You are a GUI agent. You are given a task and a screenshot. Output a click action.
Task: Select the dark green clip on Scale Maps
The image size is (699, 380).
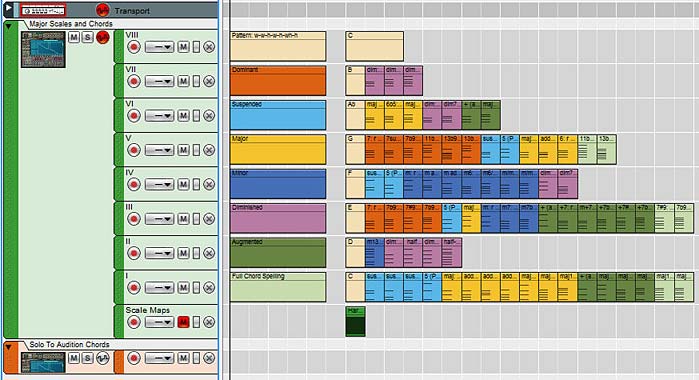(x=355, y=321)
